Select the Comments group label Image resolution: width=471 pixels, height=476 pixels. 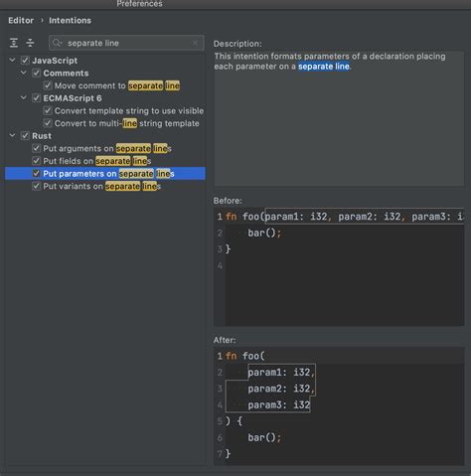(x=66, y=73)
